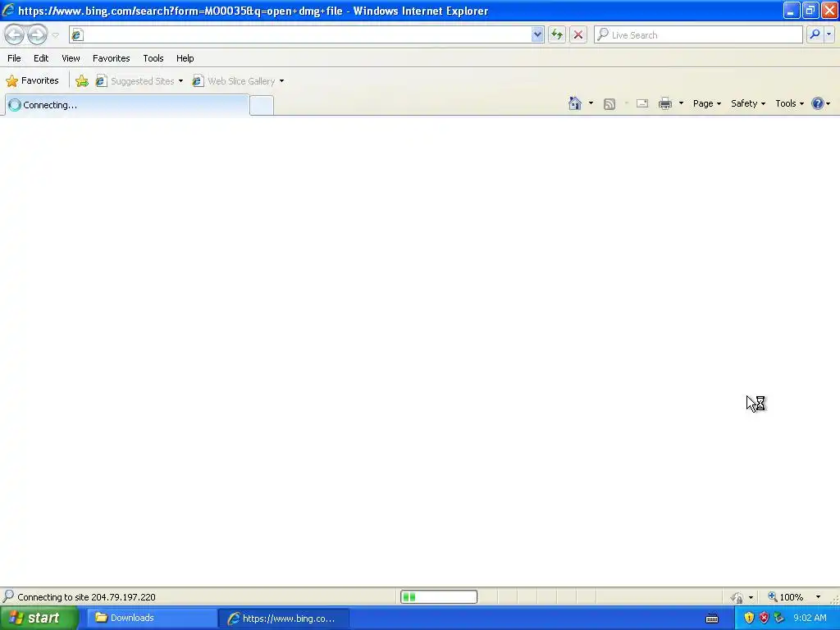840x630 pixels.
Task: Open the Favorites menu
Action: (x=111, y=58)
